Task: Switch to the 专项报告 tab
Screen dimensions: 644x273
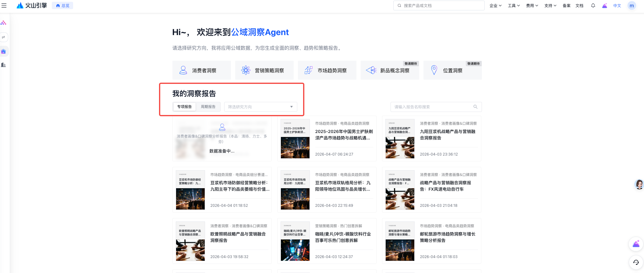Action: [x=185, y=107]
